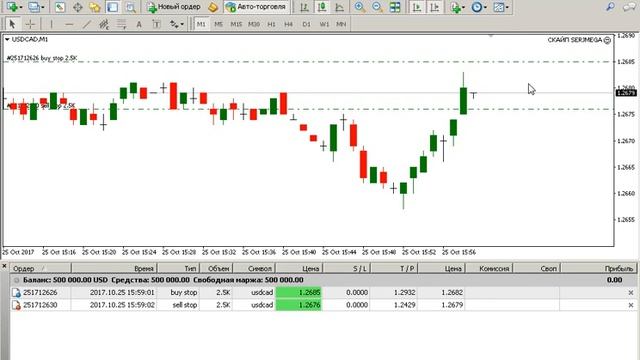Sort by the Время column header
This screenshot has height=360, width=640.
click(x=114, y=268)
